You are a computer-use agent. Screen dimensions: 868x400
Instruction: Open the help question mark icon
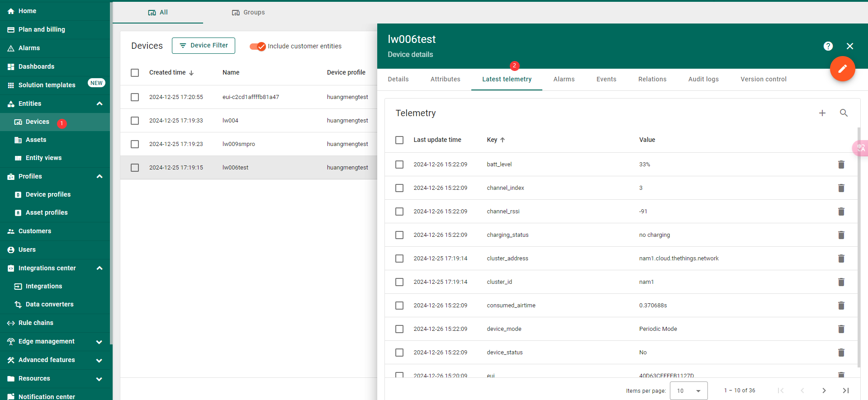[828, 46]
